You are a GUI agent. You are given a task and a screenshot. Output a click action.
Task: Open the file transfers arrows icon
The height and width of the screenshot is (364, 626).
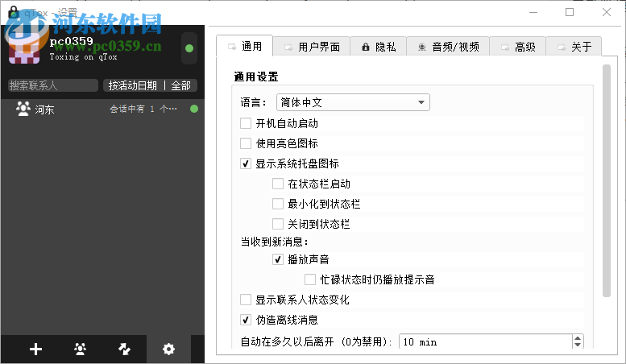point(125,350)
